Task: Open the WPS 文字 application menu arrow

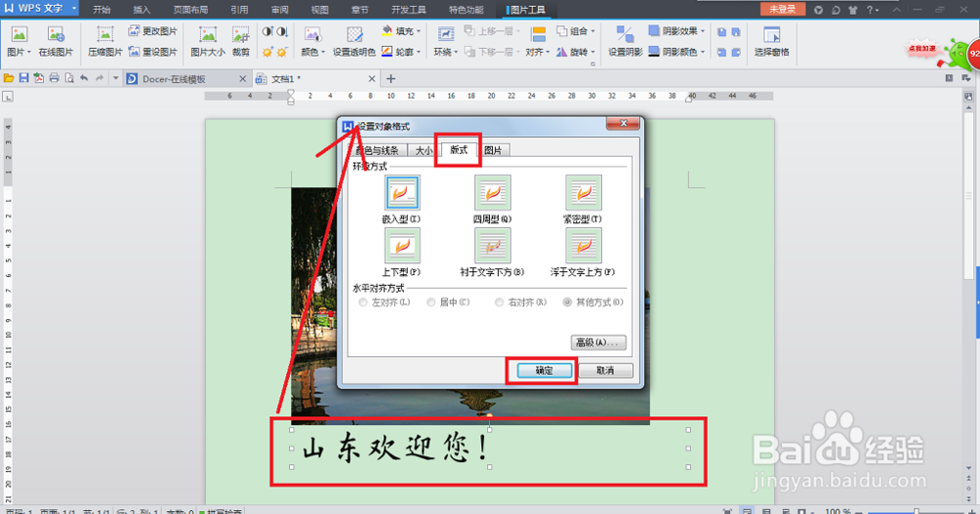Action: (73, 9)
